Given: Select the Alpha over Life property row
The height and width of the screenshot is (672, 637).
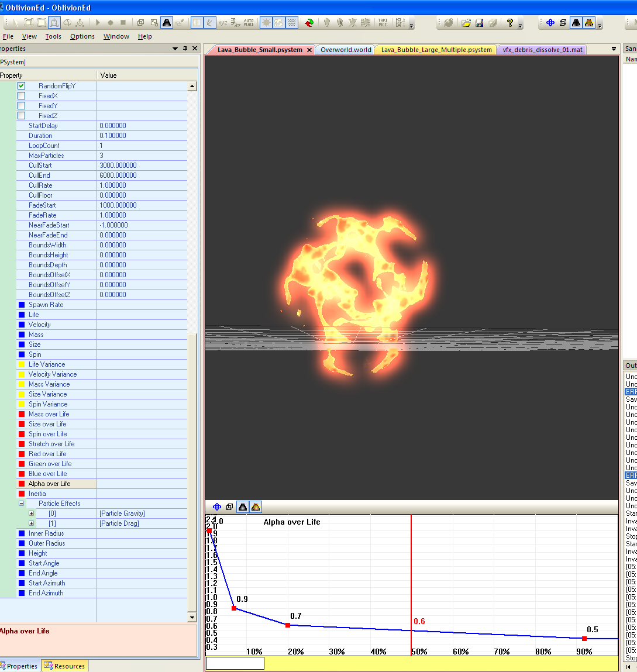Looking at the screenshot, I should tap(102, 484).
